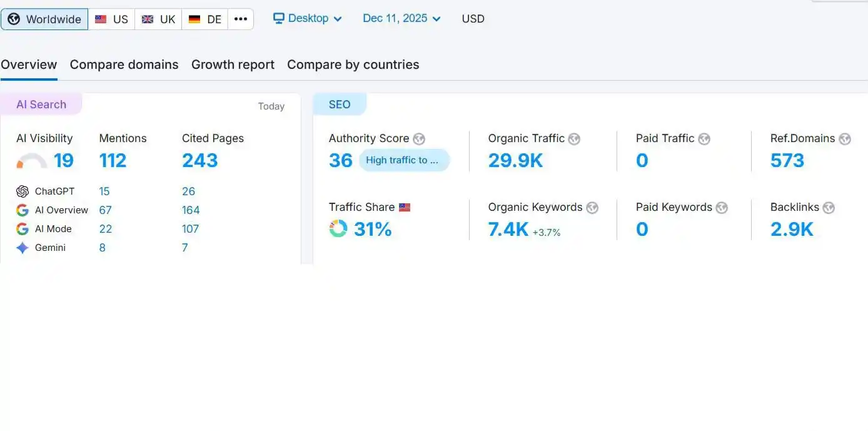Click the globe icon on Worldwide button

click(x=14, y=19)
